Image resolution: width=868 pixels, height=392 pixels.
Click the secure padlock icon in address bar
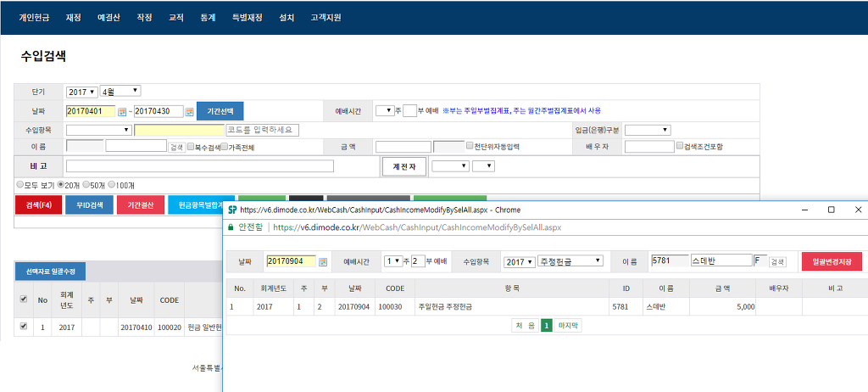coord(233,227)
